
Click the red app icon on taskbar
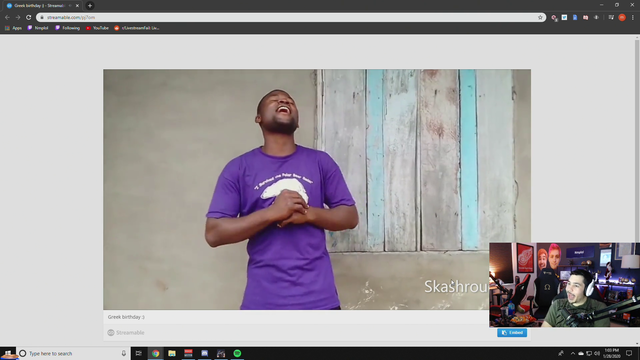coord(188,353)
